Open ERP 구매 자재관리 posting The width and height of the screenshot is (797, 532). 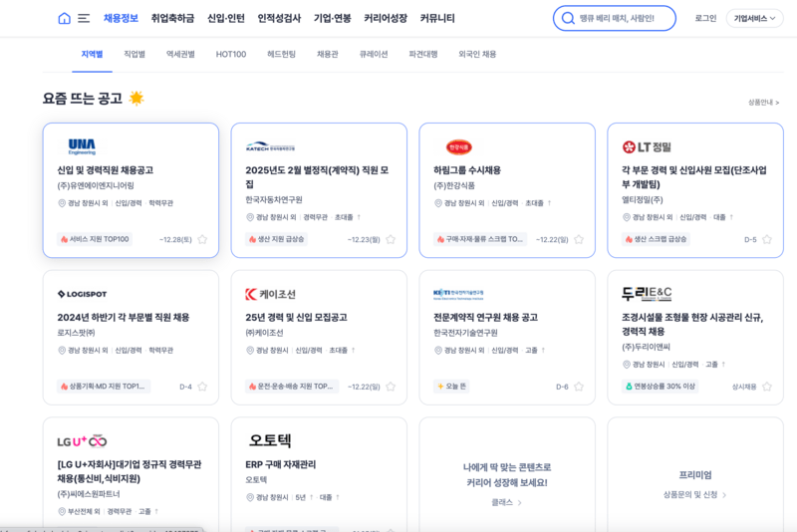point(281,465)
